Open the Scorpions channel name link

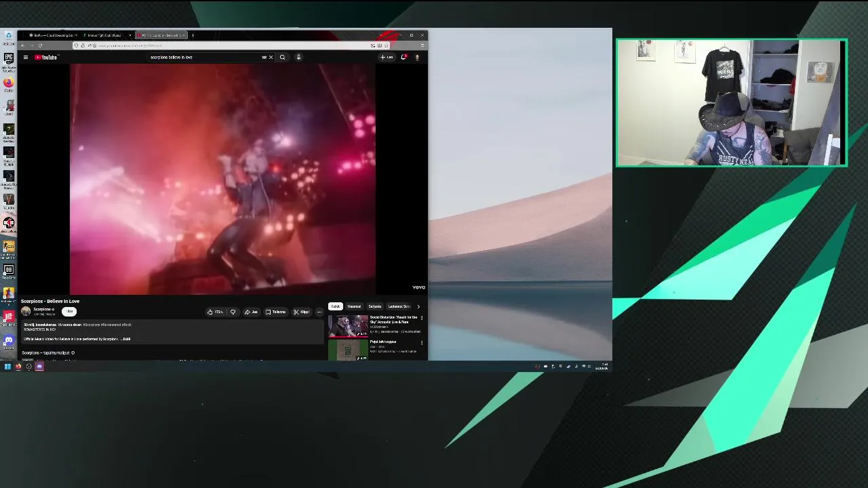point(43,309)
